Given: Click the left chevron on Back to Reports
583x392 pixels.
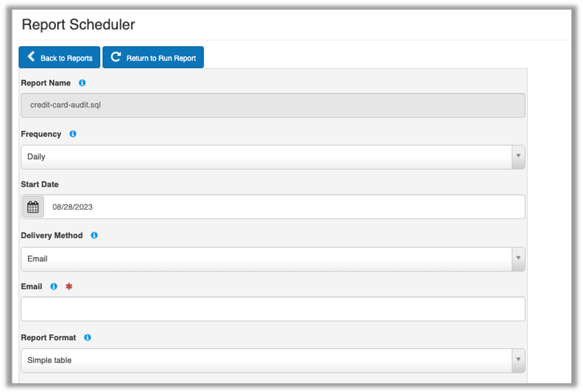Looking at the screenshot, I should (32, 57).
